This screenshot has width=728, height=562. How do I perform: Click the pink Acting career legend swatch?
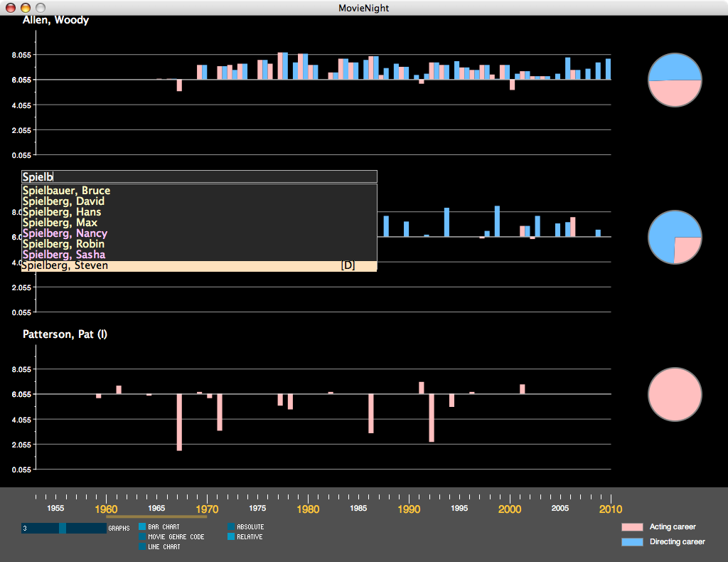tap(632, 527)
